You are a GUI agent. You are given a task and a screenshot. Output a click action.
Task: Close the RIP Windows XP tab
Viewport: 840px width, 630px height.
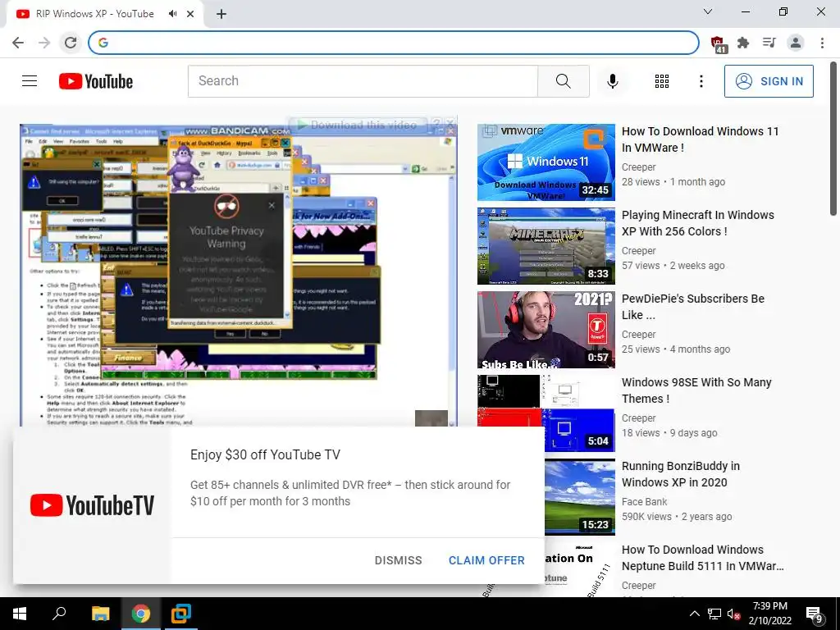pos(190,14)
